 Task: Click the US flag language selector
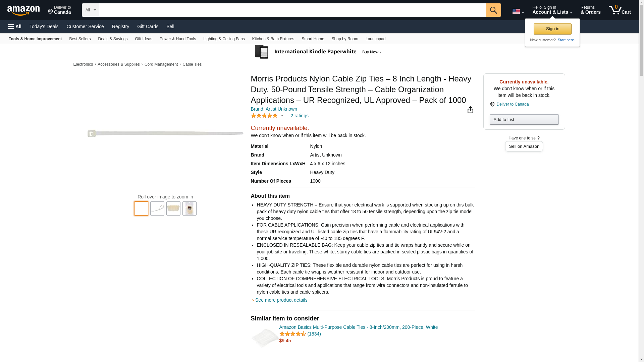518,11
